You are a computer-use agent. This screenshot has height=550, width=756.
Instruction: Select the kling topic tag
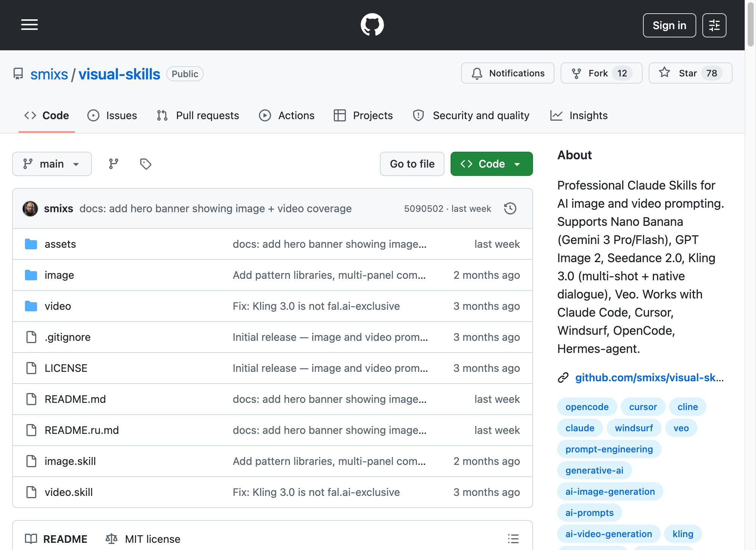click(x=683, y=534)
